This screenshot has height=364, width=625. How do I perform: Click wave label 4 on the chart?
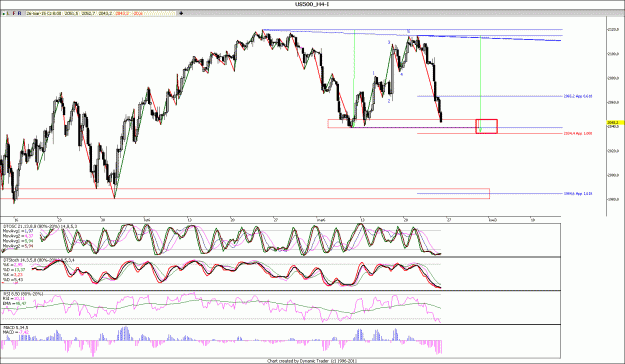pos(401,74)
